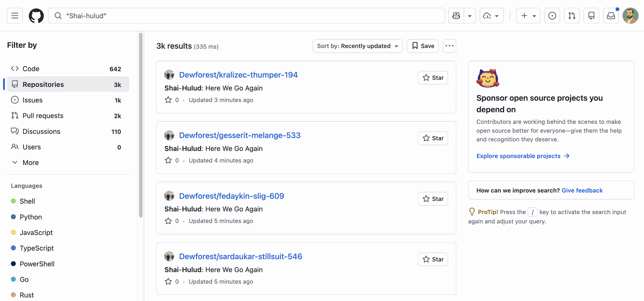Click the green Shell language color dot
The width and height of the screenshot is (644, 301).
13,201
